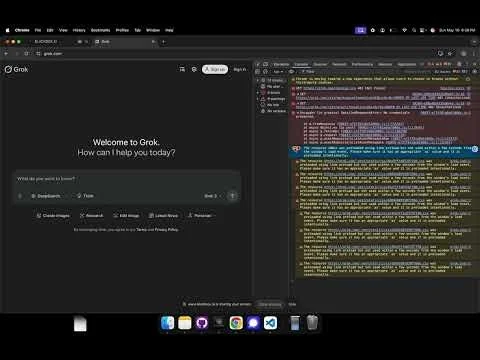Click the Edit Image suggestion chip
This screenshot has width=480, height=360.
point(126,216)
